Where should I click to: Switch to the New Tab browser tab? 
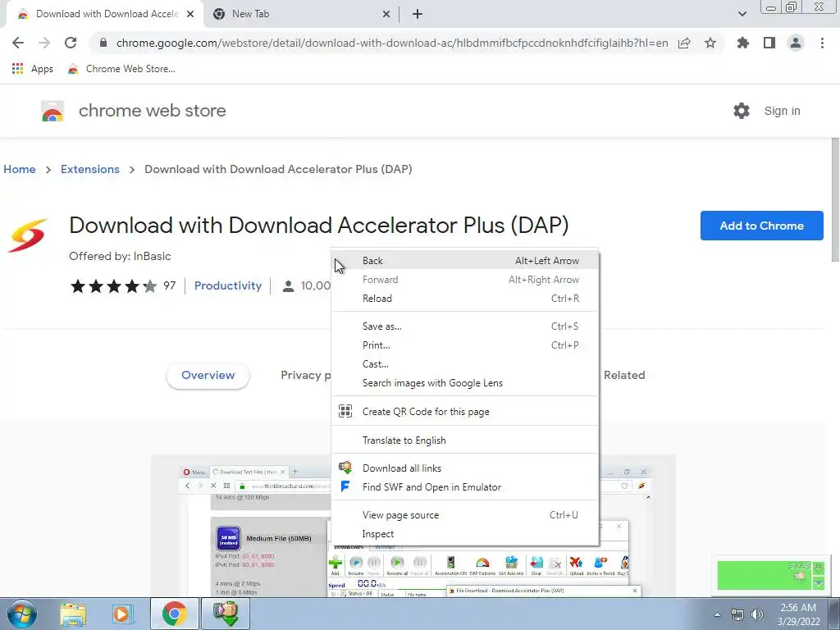click(x=301, y=14)
